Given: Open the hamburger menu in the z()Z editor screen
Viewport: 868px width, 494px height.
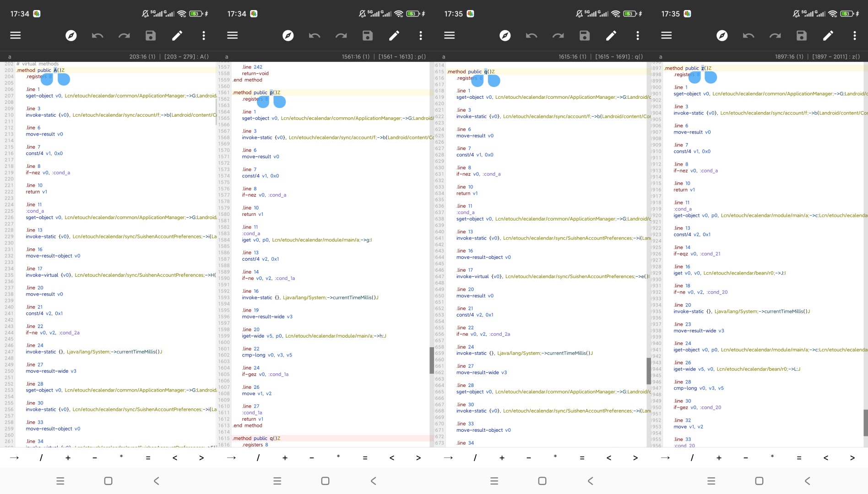Looking at the screenshot, I should point(667,35).
